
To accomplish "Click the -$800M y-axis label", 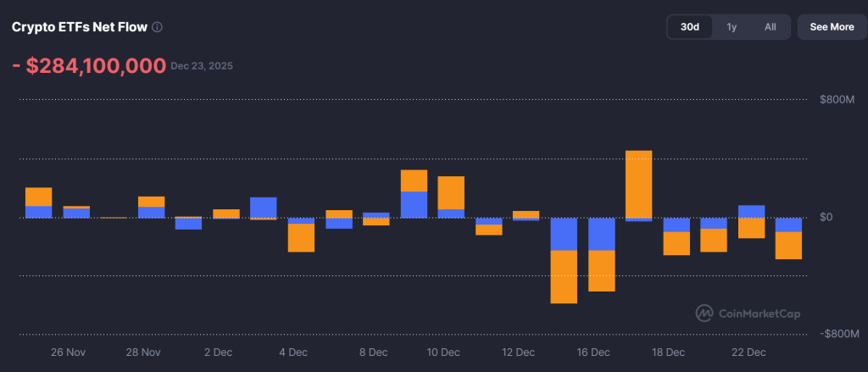I will [835, 334].
